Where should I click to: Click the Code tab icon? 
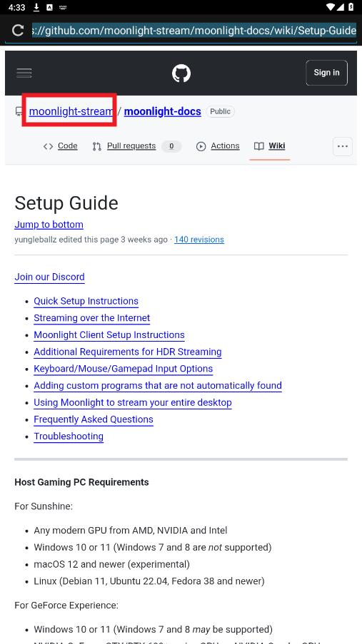tap(48, 146)
